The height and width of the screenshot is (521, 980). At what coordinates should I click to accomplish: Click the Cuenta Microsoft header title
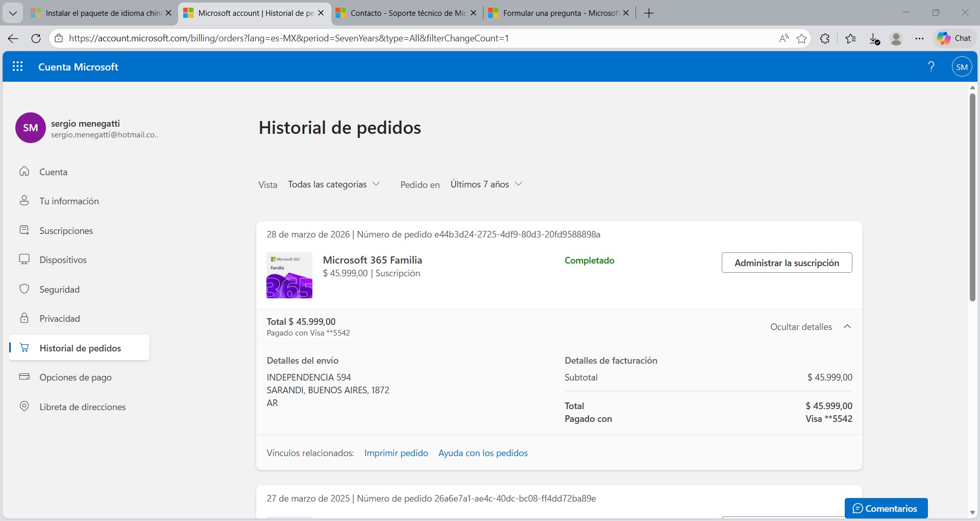78,67
